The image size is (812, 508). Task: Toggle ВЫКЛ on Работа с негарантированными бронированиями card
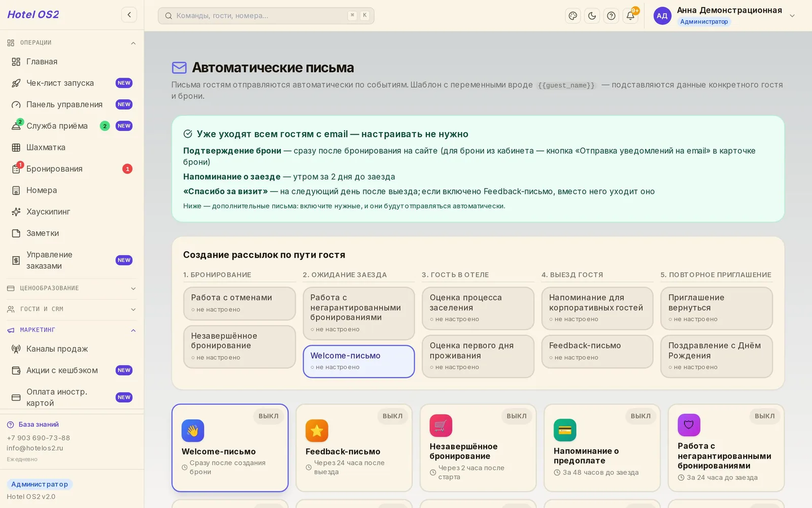(x=764, y=416)
